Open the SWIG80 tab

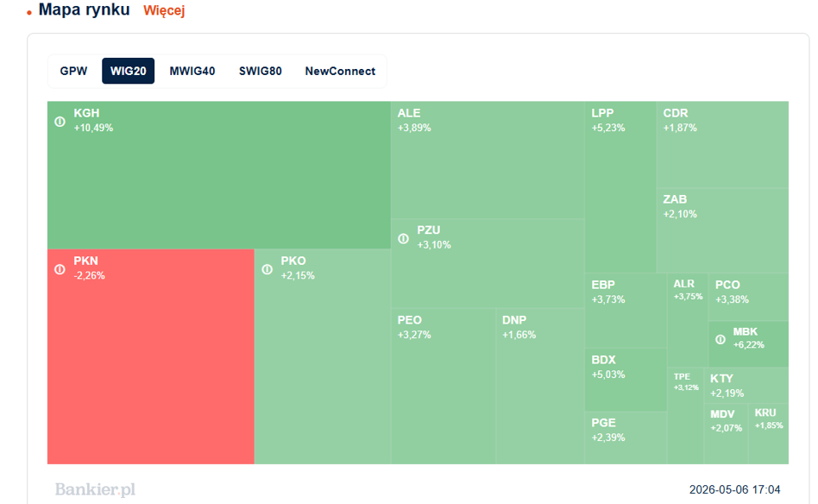click(261, 71)
